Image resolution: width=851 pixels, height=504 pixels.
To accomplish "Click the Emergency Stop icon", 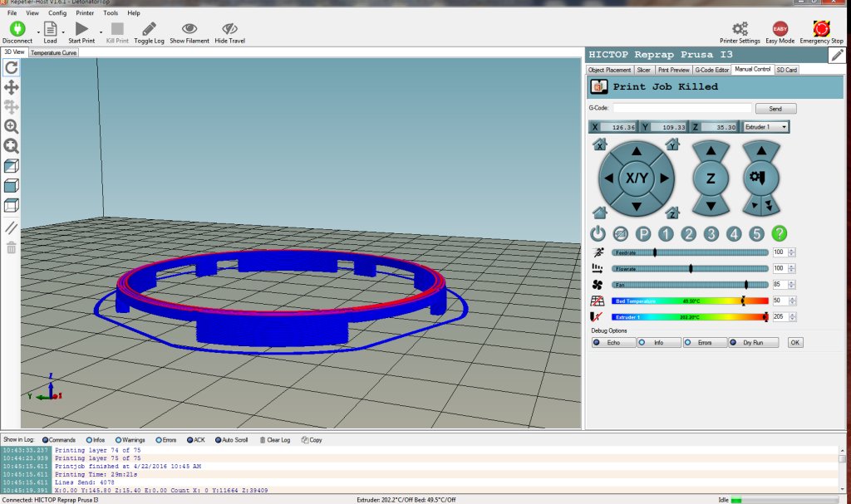I will click(x=821, y=29).
